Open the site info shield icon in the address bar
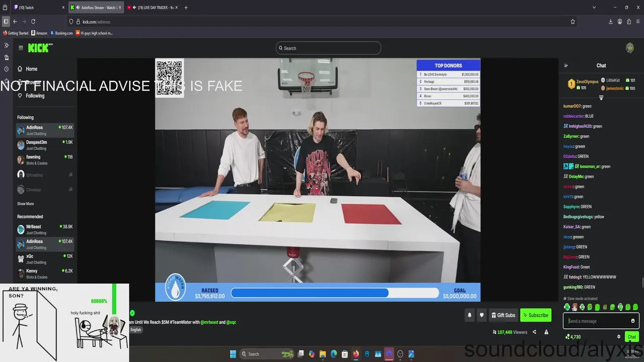644x362 pixels. coord(71,22)
